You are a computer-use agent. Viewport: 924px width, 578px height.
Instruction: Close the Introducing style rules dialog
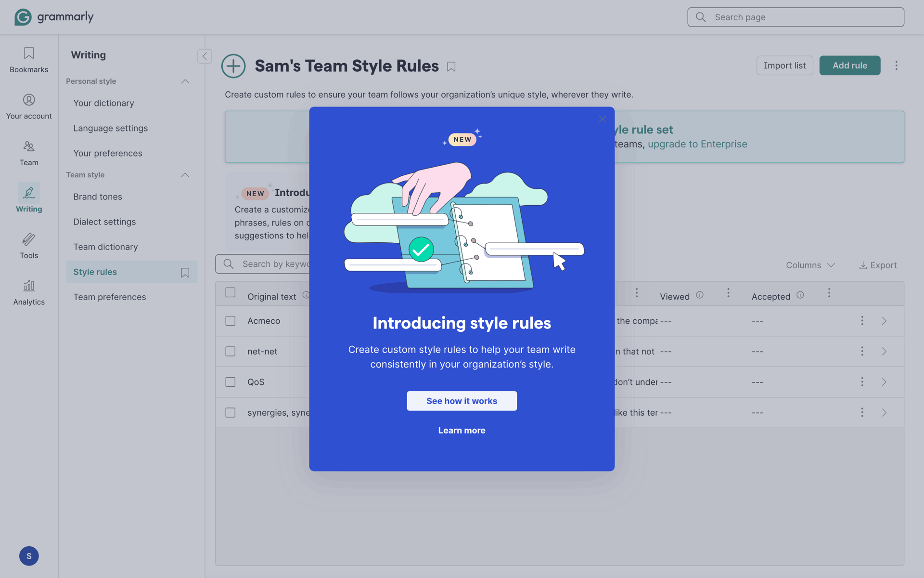[603, 119]
